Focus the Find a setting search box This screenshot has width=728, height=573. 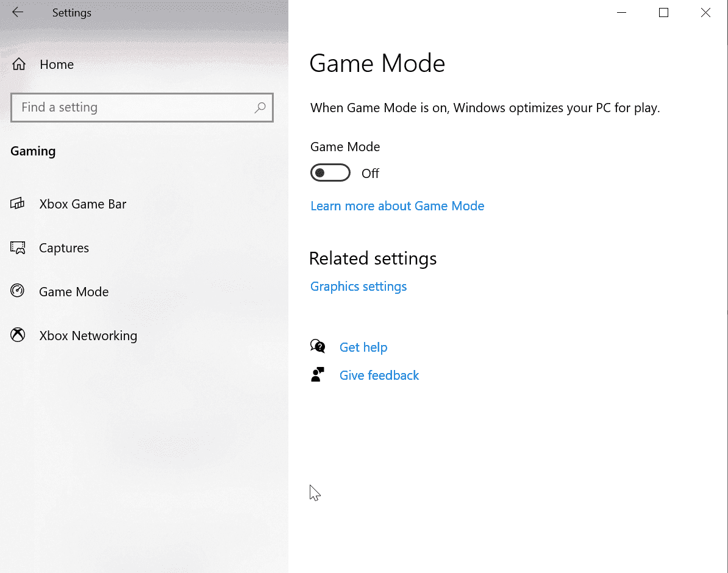[134, 108]
